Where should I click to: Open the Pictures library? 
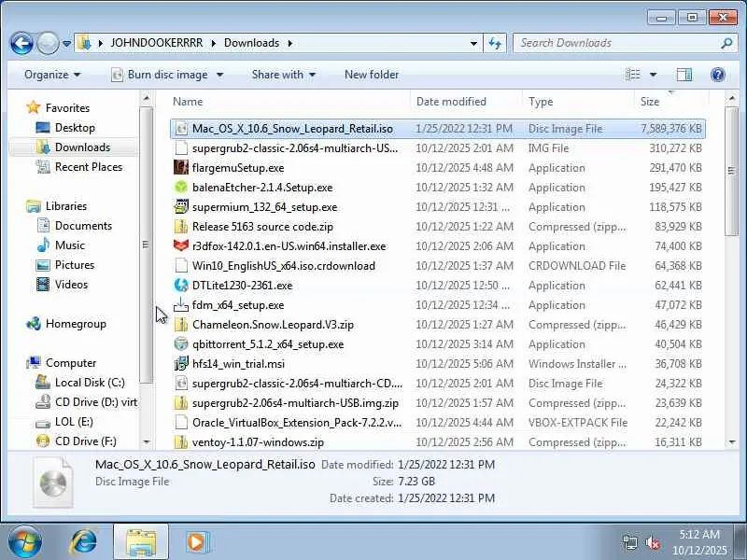pyautogui.click(x=75, y=265)
